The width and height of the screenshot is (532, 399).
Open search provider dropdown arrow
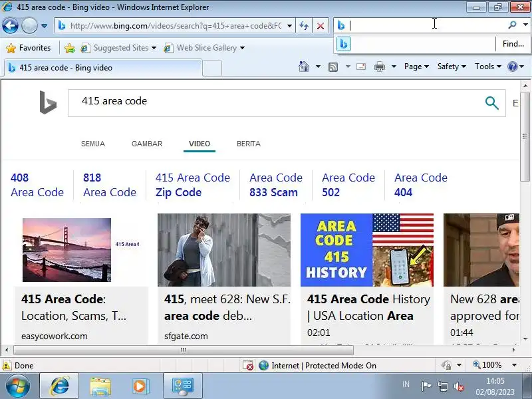(525, 25)
